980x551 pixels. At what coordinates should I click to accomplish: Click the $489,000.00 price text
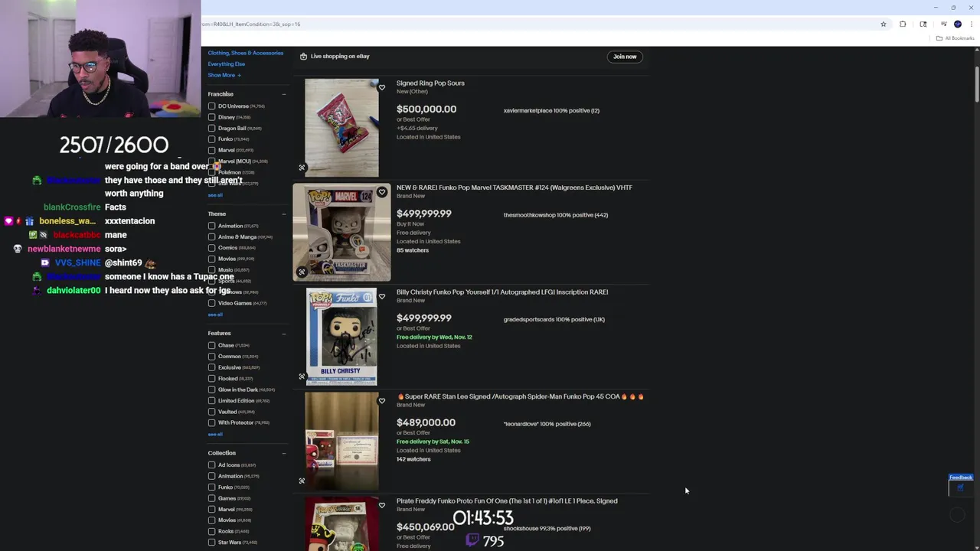[426, 422]
